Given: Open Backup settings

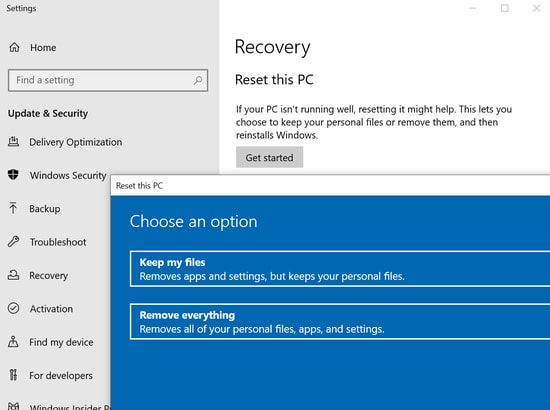Looking at the screenshot, I should [x=45, y=209].
